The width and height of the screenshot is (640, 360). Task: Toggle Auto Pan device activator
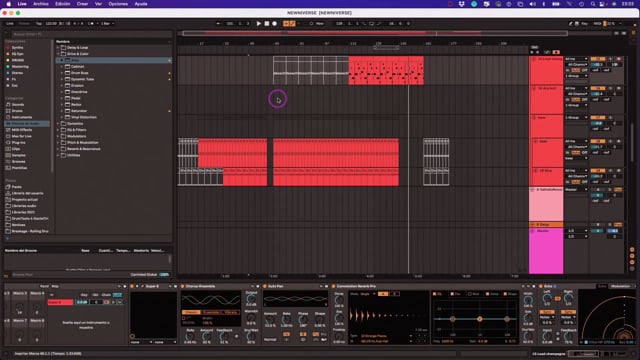click(265, 287)
